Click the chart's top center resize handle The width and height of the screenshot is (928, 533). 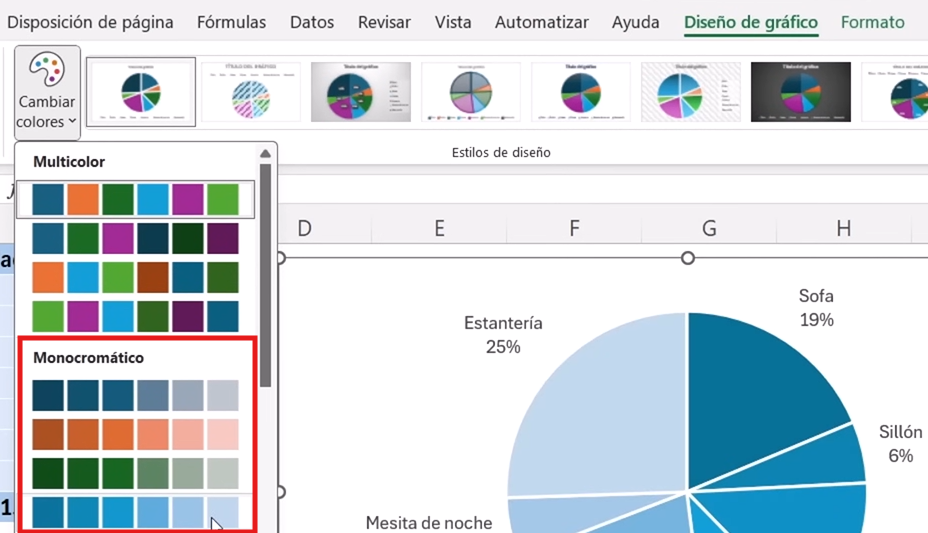pos(688,258)
